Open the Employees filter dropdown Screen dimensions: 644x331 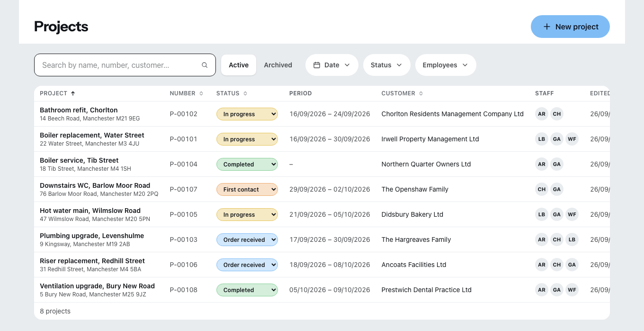(446, 65)
